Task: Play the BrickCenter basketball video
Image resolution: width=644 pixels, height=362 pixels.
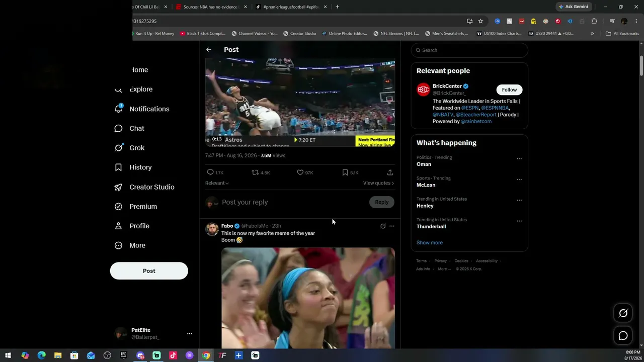Action: [x=300, y=103]
